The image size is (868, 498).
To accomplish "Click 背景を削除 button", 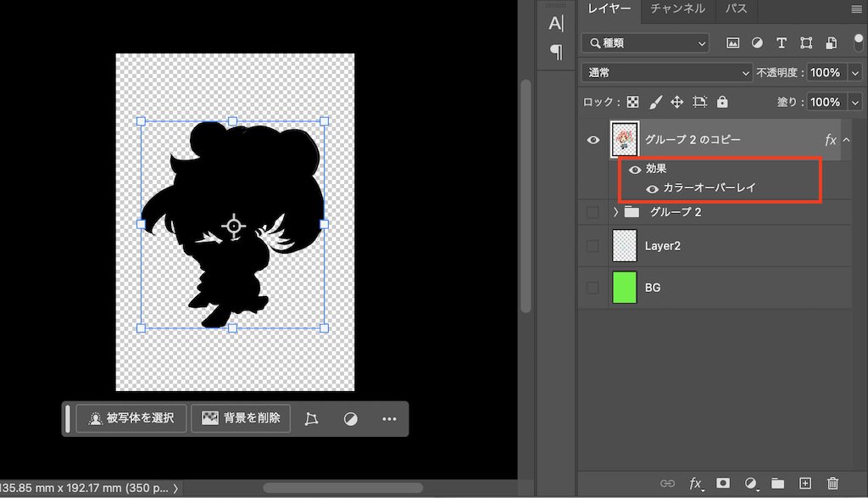I will pos(241,418).
